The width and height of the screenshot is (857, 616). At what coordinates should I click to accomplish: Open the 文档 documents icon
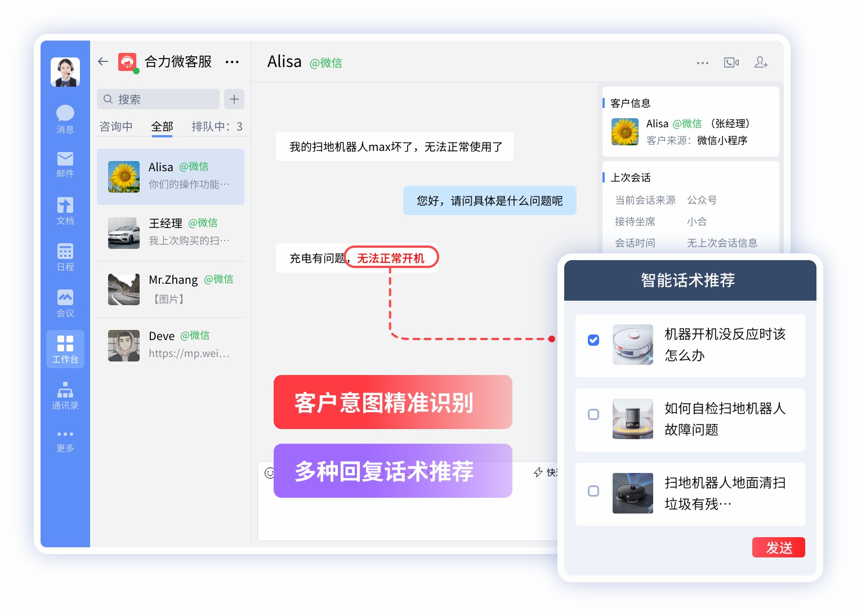[x=65, y=211]
